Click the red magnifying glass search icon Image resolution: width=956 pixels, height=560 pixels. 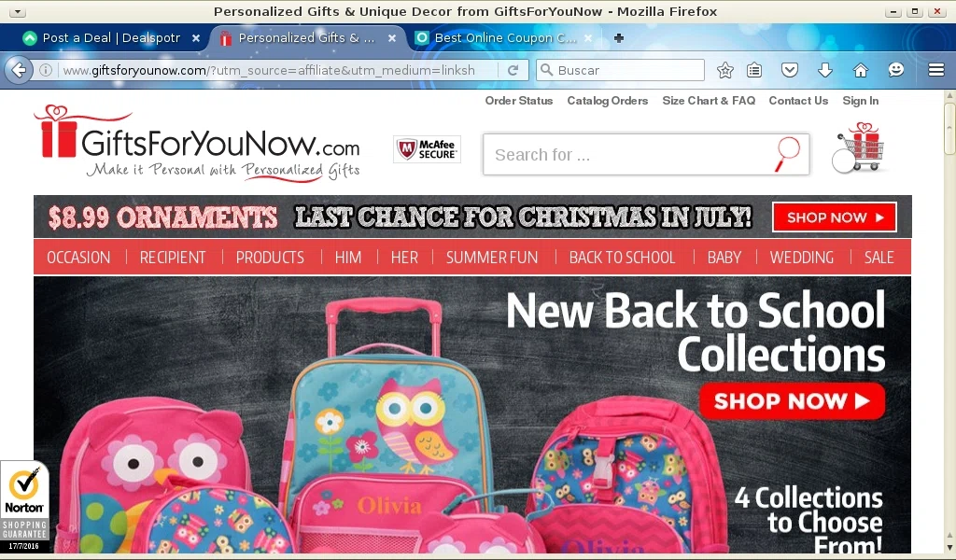786,154
